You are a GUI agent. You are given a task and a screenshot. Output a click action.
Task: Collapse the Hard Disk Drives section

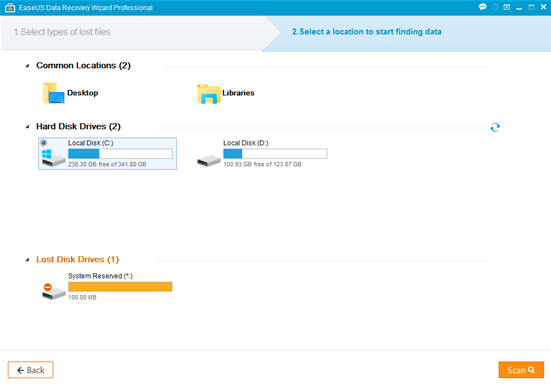pos(27,127)
